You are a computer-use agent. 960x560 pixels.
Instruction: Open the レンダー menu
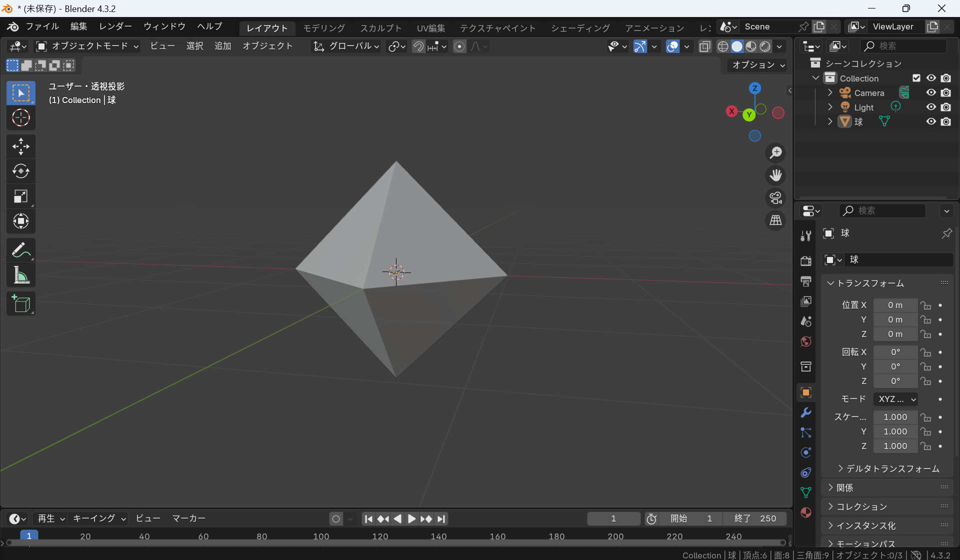(115, 26)
